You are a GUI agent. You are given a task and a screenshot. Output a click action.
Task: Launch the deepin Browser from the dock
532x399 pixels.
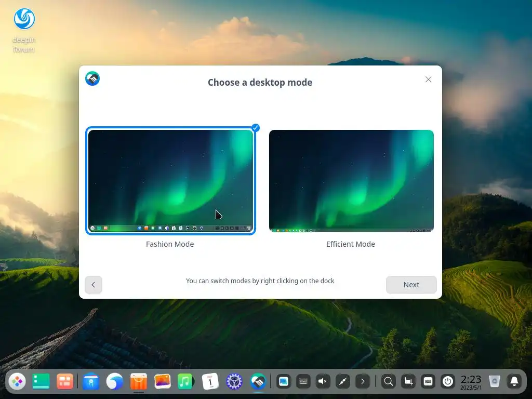[x=115, y=381]
